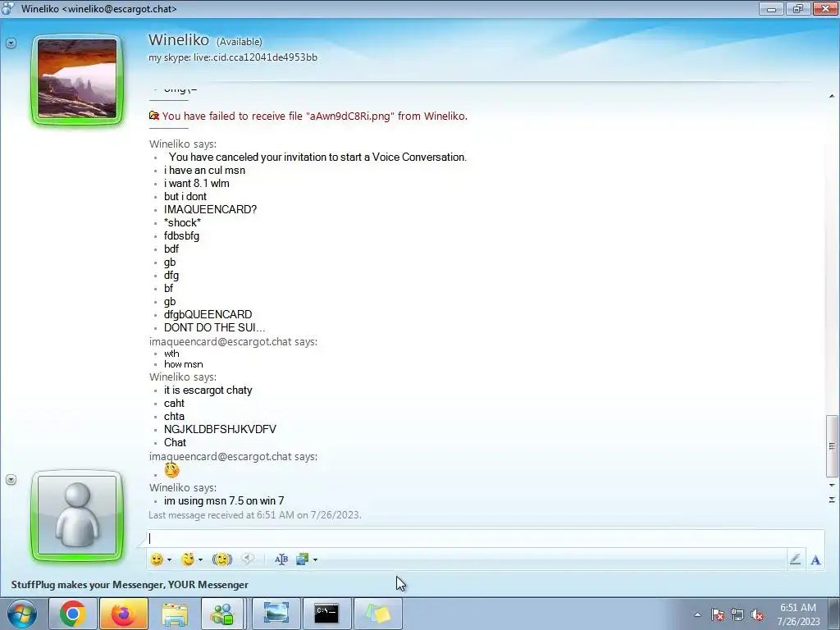The height and width of the screenshot is (630, 840).
Task: Open the picture viewer taskbar icon
Action: pos(276,614)
